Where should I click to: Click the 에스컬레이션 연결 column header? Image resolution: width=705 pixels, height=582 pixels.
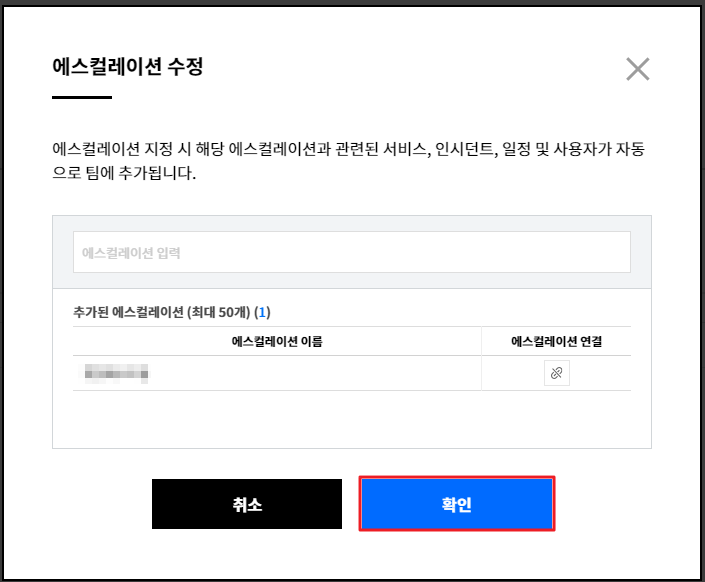pyautogui.click(x=556, y=341)
